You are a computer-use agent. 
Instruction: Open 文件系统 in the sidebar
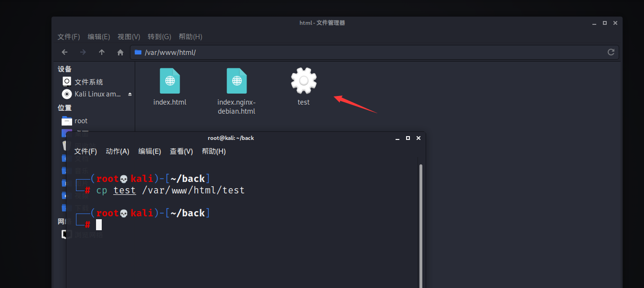pos(88,82)
